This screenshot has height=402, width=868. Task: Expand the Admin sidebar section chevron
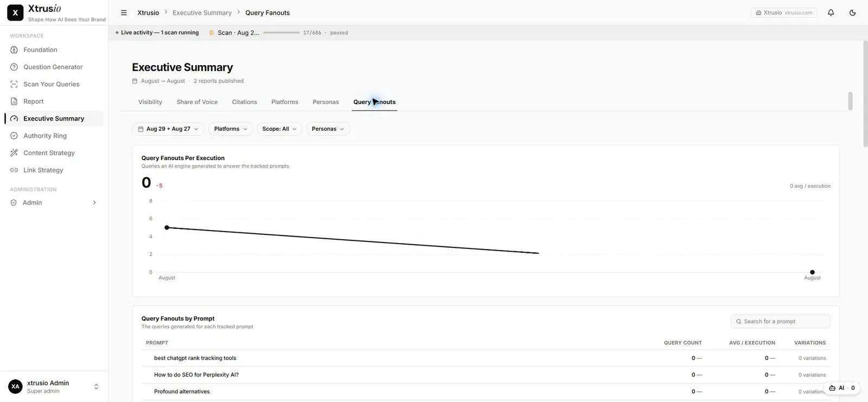click(94, 202)
